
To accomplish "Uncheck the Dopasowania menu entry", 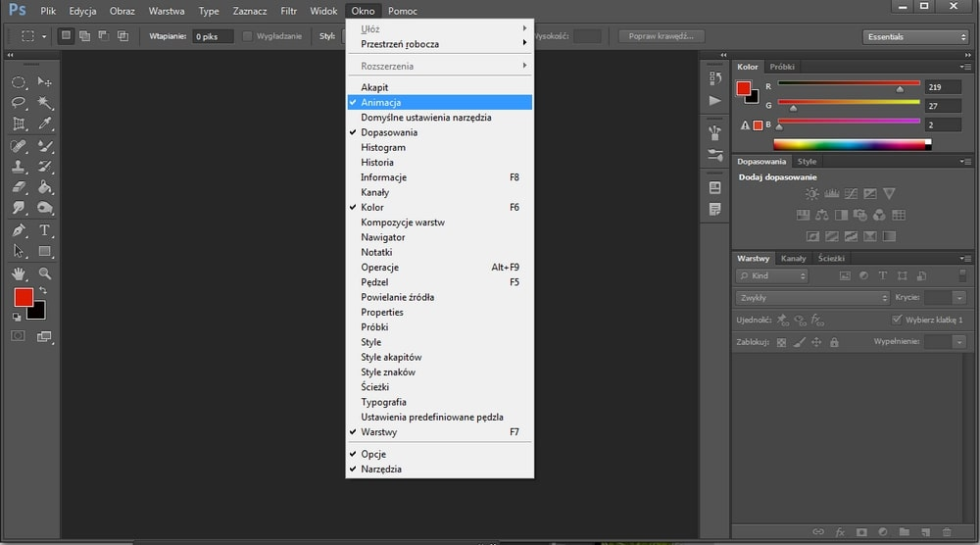I will [439, 132].
